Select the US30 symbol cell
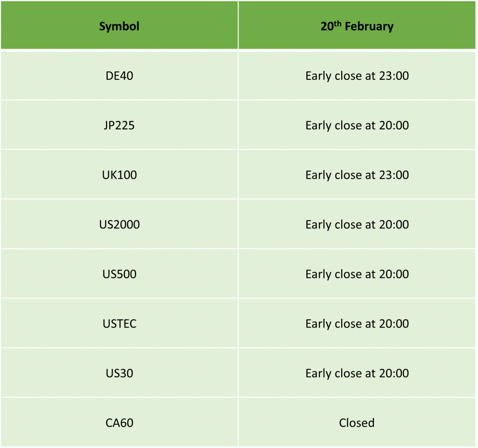The height and width of the screenshot is (448, 478). tap(119, 373)
